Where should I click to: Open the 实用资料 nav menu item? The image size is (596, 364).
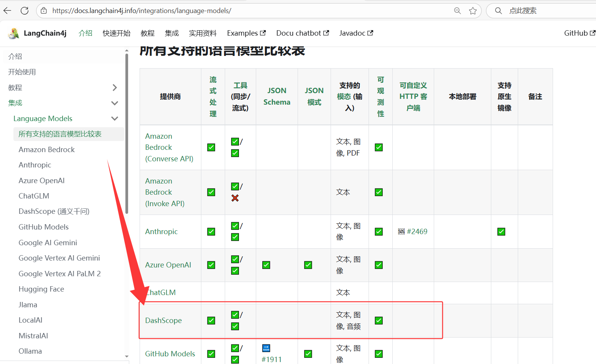click(203, 33)
